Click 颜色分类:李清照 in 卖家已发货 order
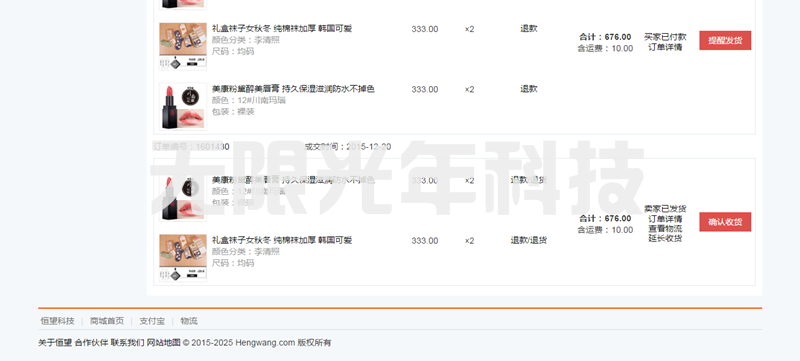The height and width of the screenshot is (361, 800). [x=246, y=251]
